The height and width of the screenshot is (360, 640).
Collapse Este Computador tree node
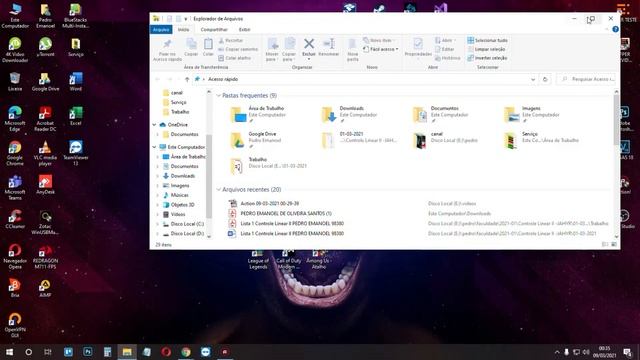(155, 147)
